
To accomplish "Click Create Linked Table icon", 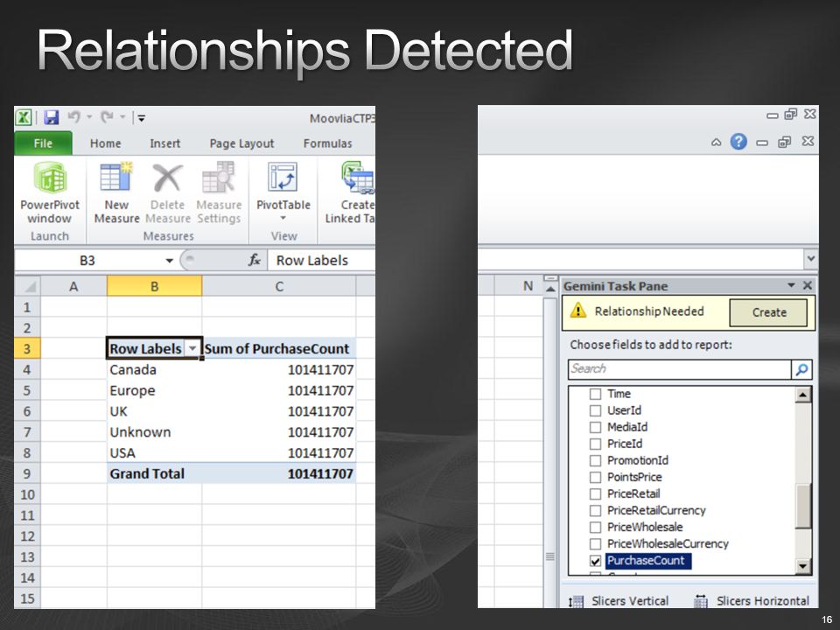I will [358, 178].
